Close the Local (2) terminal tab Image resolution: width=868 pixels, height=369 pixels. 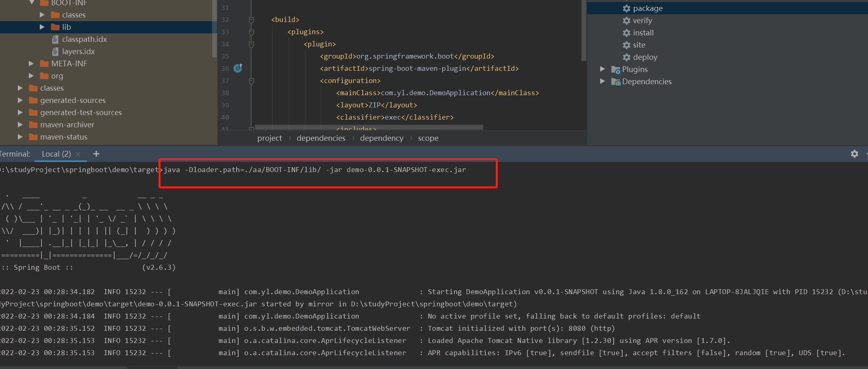78,154
